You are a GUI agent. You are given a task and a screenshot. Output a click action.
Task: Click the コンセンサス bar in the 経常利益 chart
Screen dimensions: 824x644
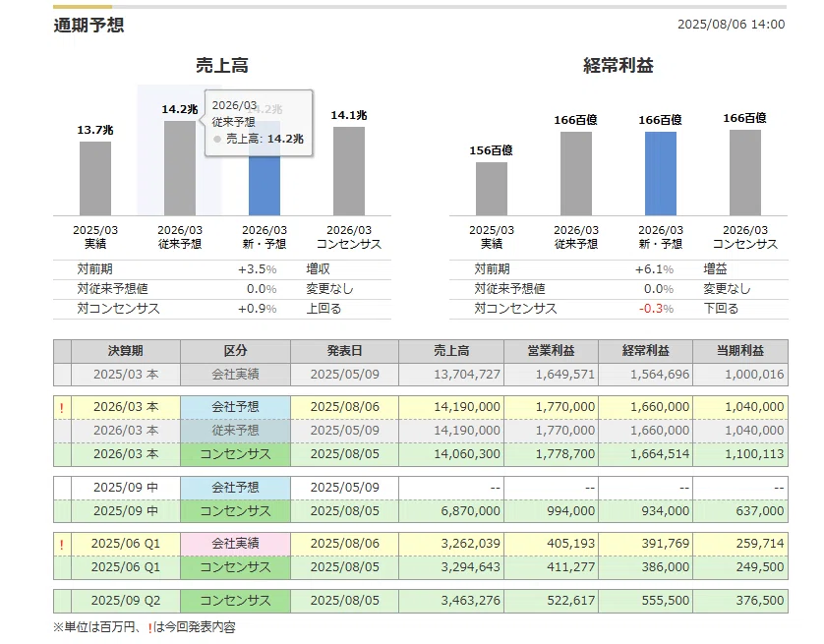745,173
